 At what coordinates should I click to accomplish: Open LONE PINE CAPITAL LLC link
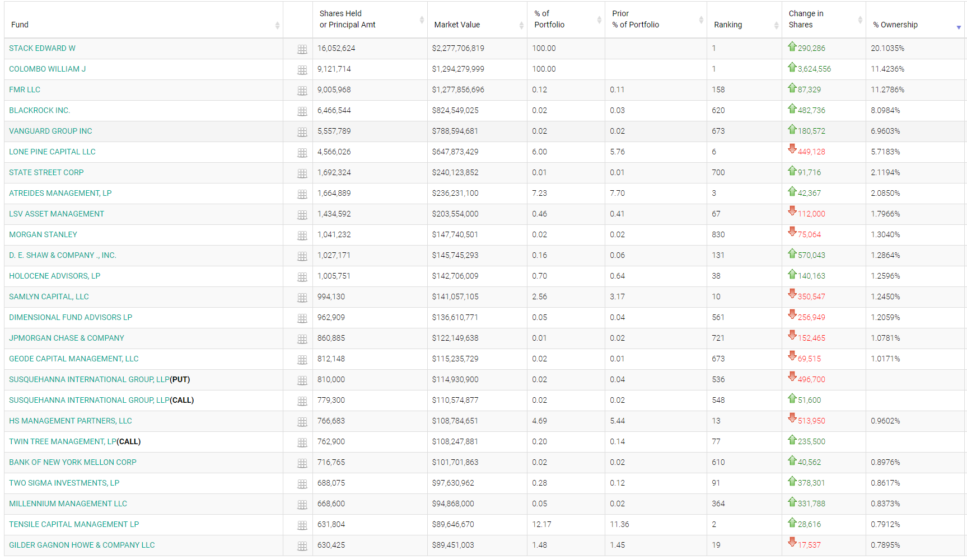(x=52, y=152)
